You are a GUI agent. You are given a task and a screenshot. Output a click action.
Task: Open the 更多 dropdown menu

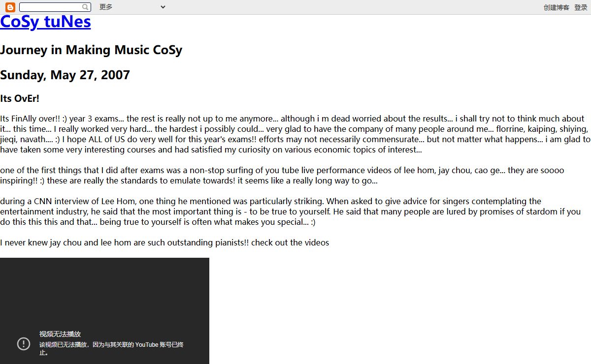(x=132, y=7)
